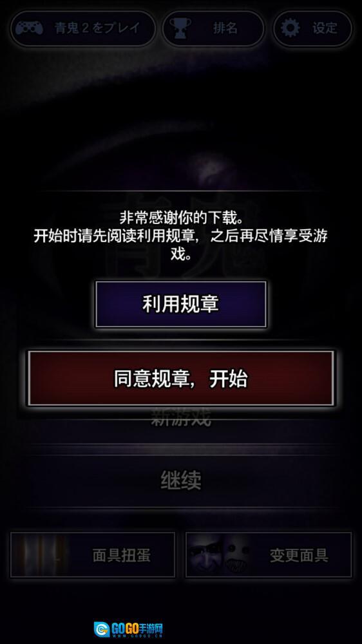Open the 设定 settings label

pos(325,28)
